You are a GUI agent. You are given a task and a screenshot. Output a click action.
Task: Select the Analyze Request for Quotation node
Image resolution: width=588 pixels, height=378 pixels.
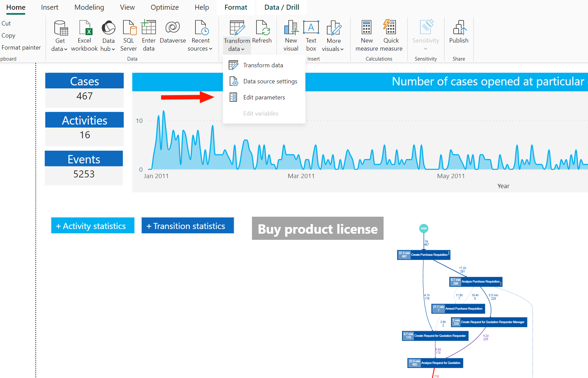point(435,363)
